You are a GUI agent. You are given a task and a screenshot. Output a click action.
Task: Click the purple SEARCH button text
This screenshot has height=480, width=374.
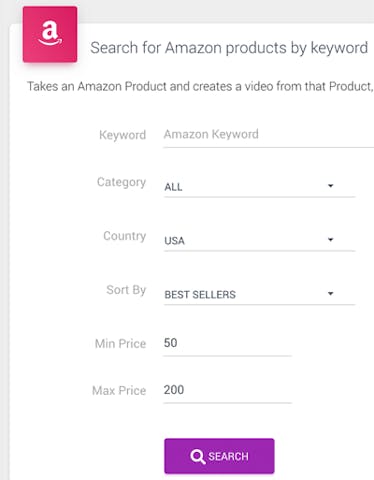click(x=228, y=456)
